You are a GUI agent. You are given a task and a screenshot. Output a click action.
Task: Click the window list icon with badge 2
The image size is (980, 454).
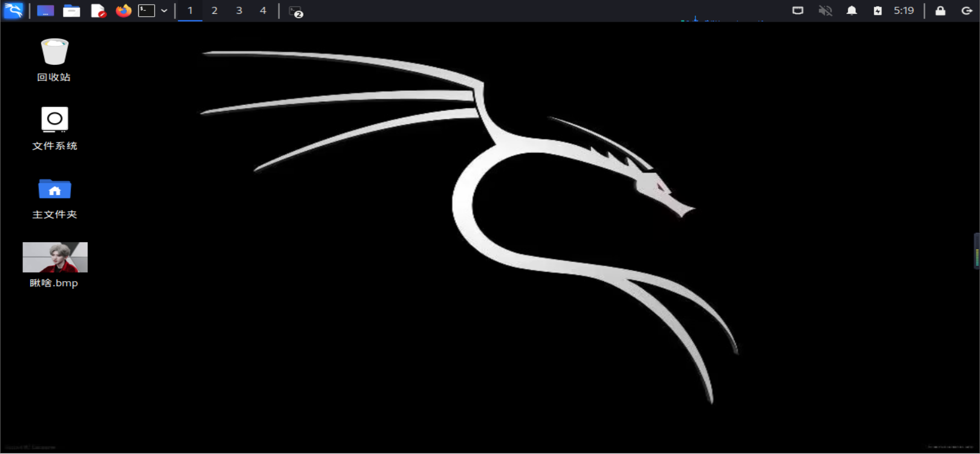pyautogui.click(x=296, y=11)
